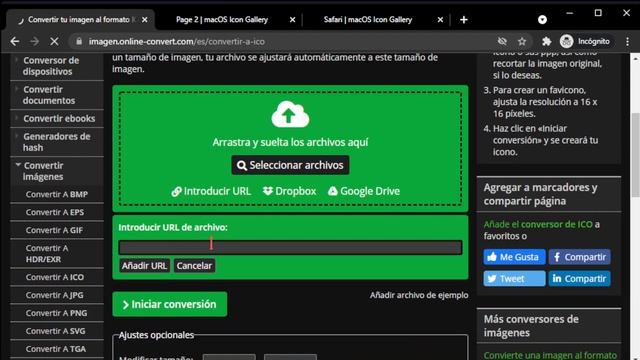The height and width of the screenshot is (360, 640).
Task: Click Añadir archivo de ejemplo
Action: coord(419,295)
